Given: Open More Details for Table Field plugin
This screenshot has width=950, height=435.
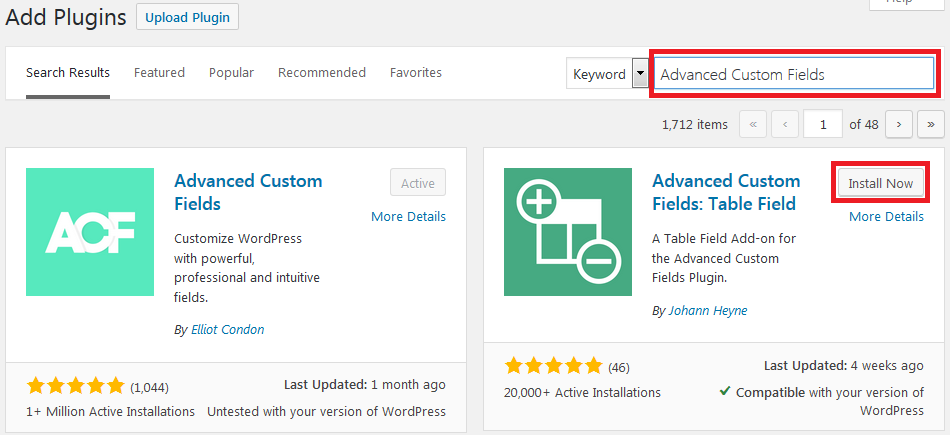Looking at the screenshot, I should click(x=886, y=216).
